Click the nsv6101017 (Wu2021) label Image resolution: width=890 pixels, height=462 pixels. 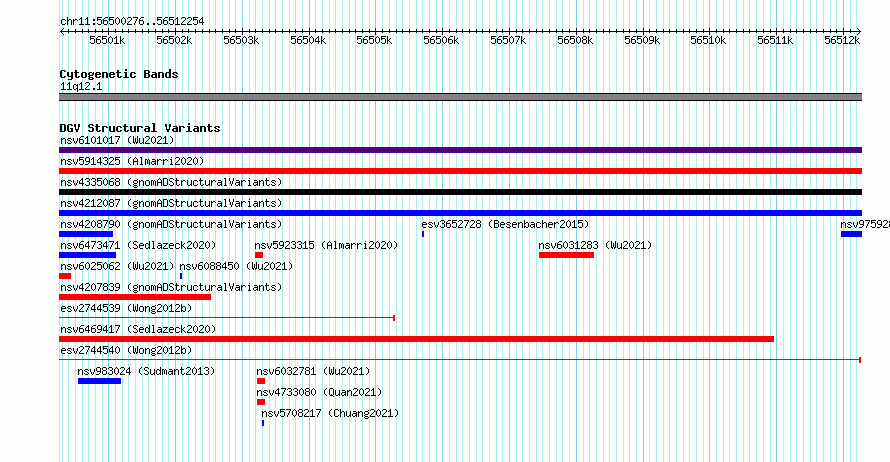point(117,140)
